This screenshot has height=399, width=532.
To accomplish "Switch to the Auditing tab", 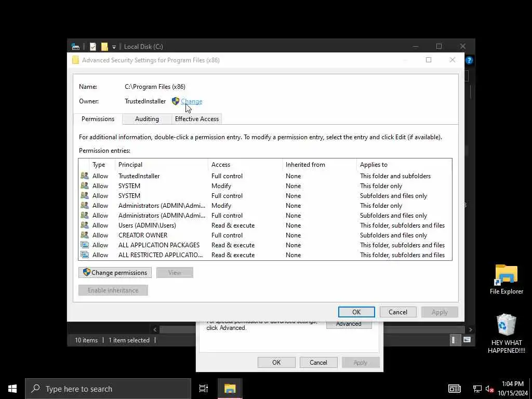I will click(x=147, y=119).
